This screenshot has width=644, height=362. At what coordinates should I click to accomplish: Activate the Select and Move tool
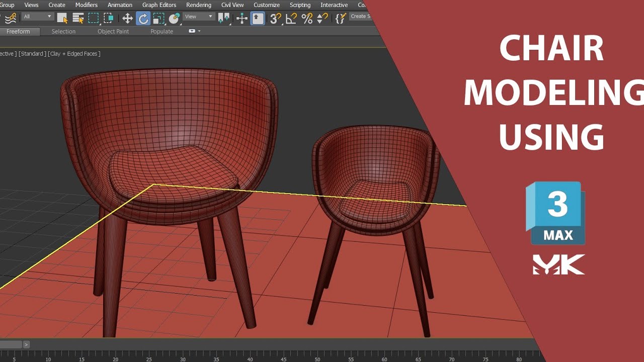127,19
